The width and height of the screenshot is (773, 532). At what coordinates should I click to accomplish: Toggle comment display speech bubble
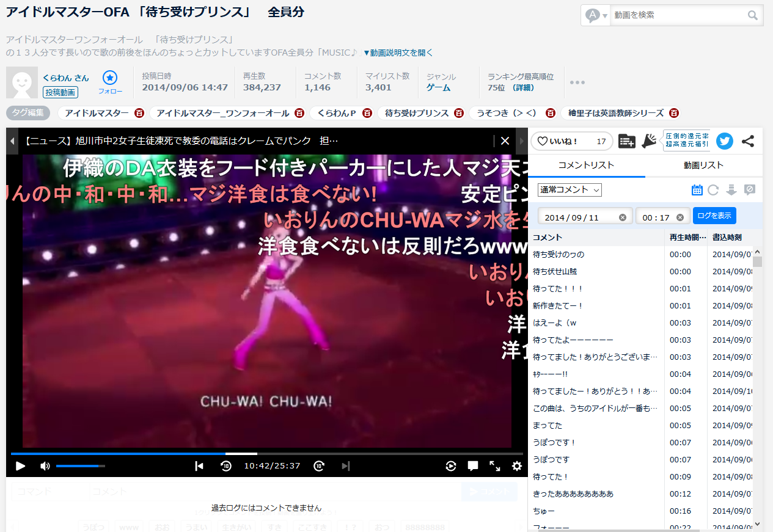coord(473,466)
